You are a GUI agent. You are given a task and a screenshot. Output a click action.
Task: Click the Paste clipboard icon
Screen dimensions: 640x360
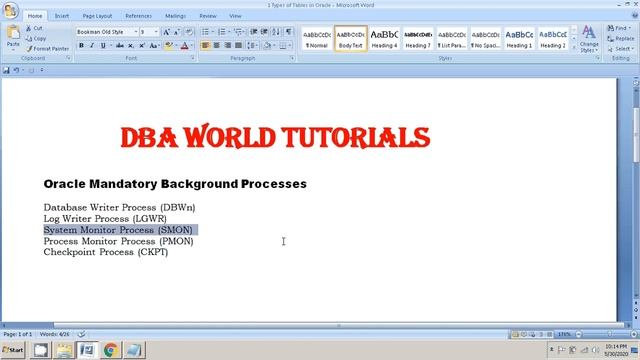point(13,33)
